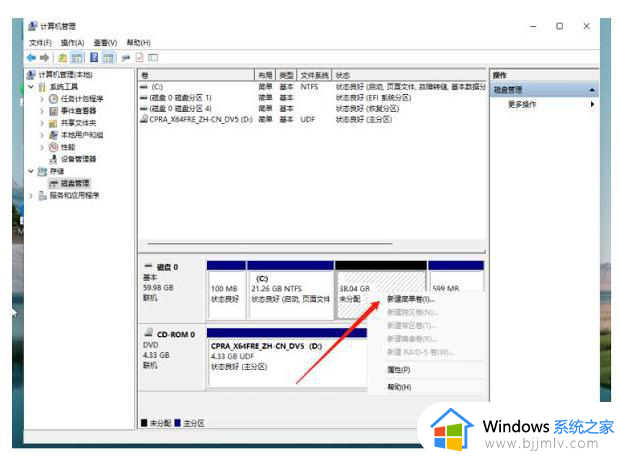Click the 任务计划程序 clock icon
The image size is (619, 457).
tap(53, 99)
